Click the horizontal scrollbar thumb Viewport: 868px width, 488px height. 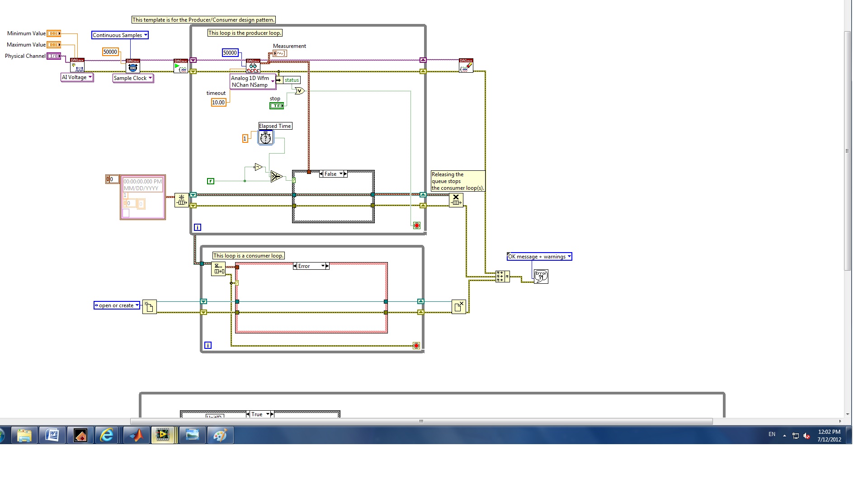coord(421,421)
